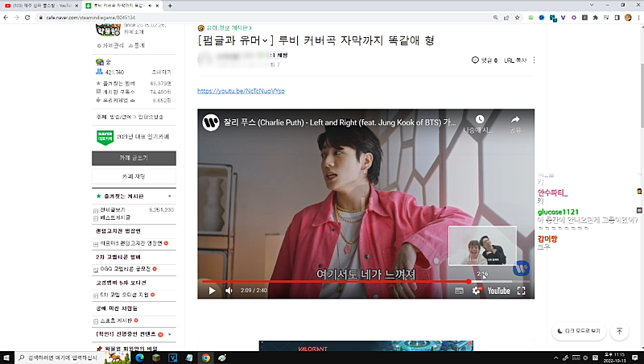Open the Chrome three-dot menu
The width and height of the screenshot is (644, 364).
click(x=638, y=18)
